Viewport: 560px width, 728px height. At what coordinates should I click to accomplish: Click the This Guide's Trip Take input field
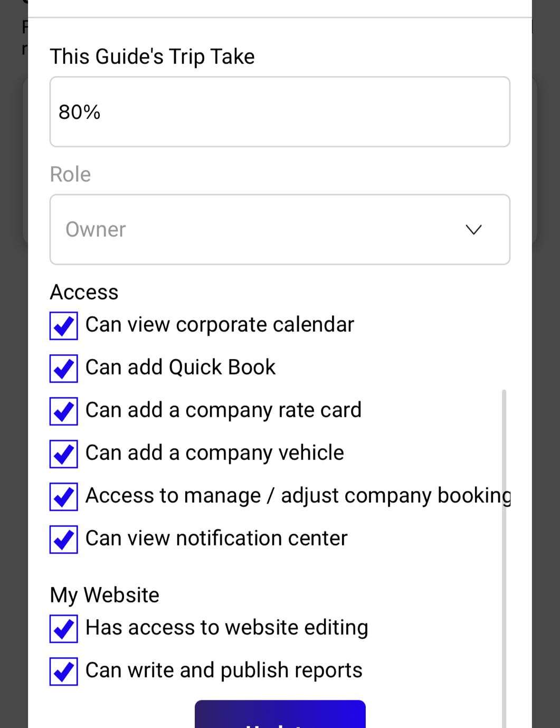(x=280, y=112)
